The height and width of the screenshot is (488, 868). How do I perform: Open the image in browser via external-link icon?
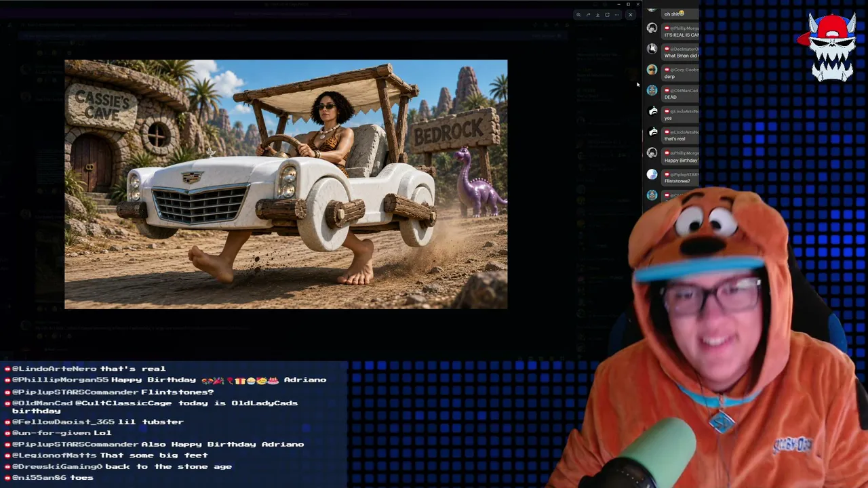(x=607, y=15)
